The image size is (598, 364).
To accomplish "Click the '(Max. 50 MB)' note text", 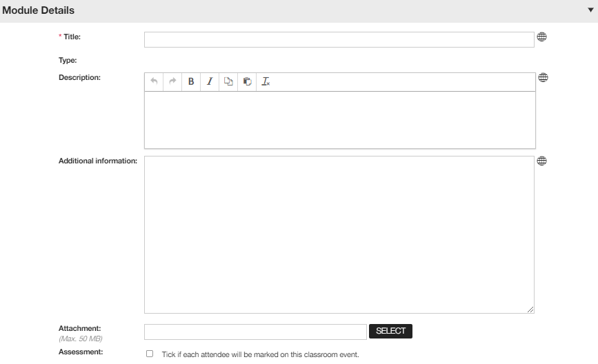I will [x=81, y=338].
